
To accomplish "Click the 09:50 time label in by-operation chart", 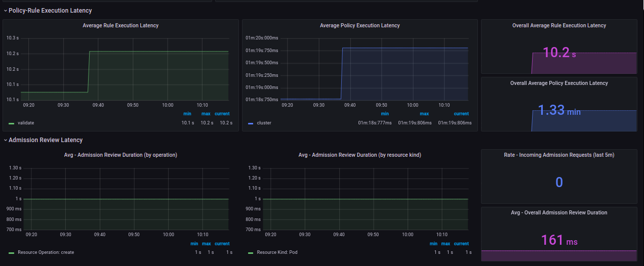I will point(133,235).
